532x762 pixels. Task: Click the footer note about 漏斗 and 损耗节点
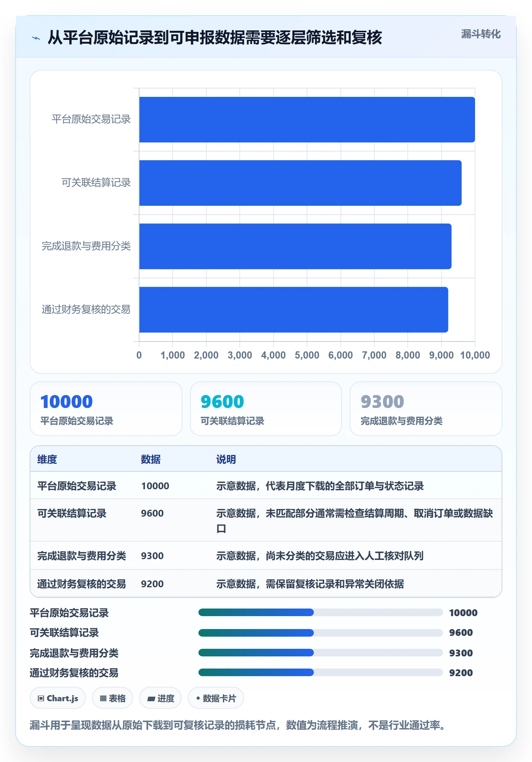[x=238, y=725]
